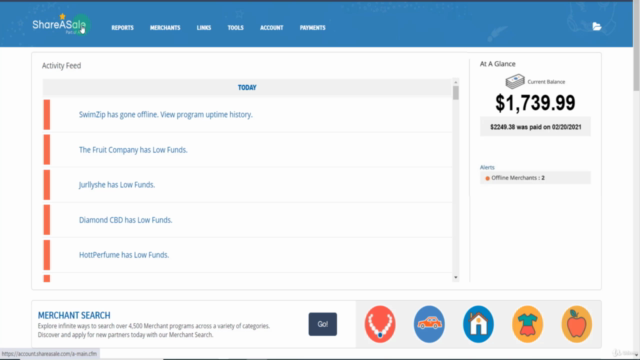This screenshot has height=360, width=640.
Task: Click the activity feed scroll up arrow
Action: 456,82
